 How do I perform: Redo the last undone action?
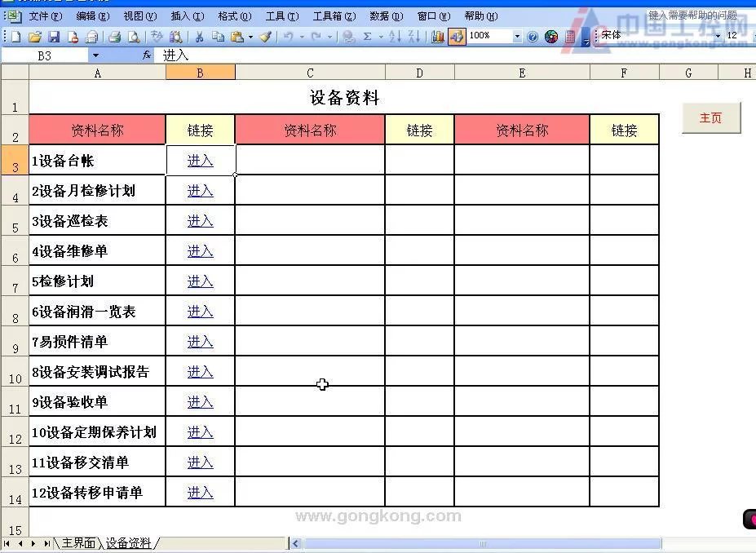pyautogui.click(x=316, y=36)
